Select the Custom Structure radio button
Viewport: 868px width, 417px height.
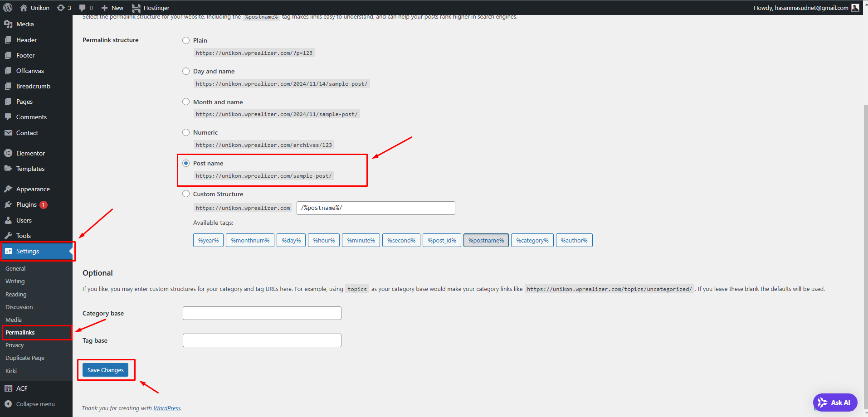click(186, 194)
